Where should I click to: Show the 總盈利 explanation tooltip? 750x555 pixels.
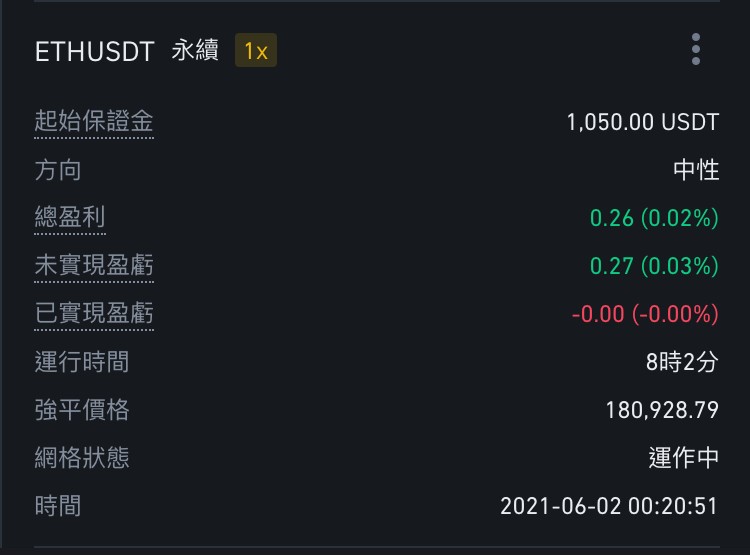(70, 217)
